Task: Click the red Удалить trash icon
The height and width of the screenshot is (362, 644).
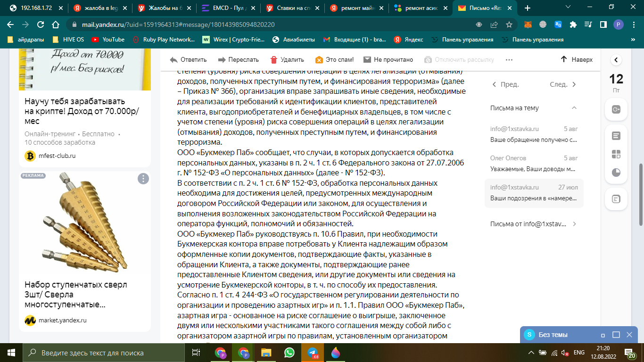Action: click(274, 60)
